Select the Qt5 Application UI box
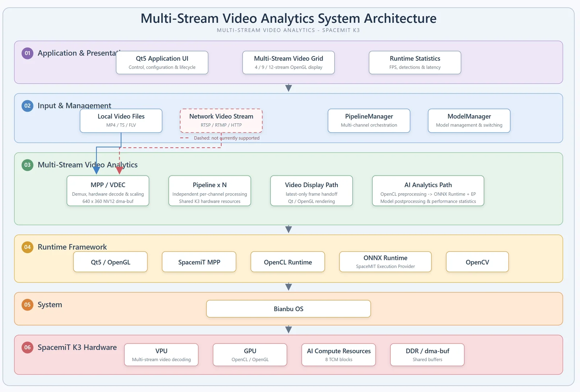The height and width of the screenshot is (392, 580). pyautogui.click(x=162, y=63)
